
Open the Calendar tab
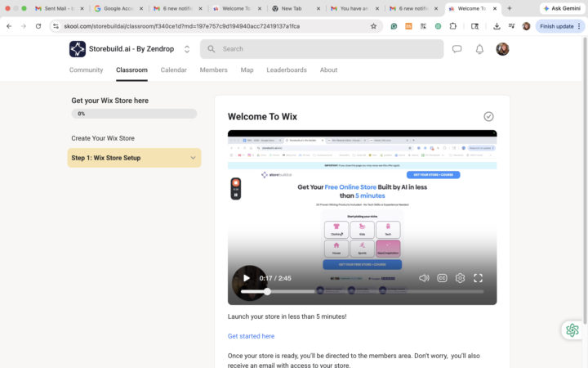click(174, 70)
